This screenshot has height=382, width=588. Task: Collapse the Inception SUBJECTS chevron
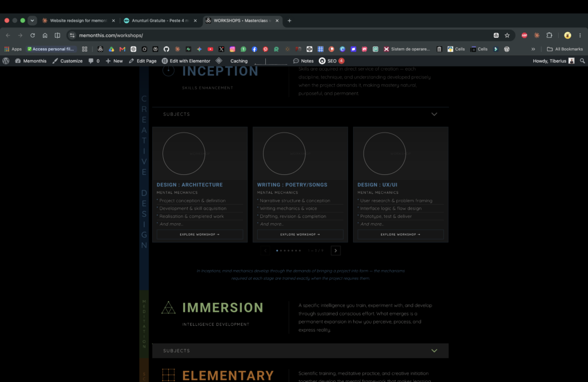click(x=434, y=114)
